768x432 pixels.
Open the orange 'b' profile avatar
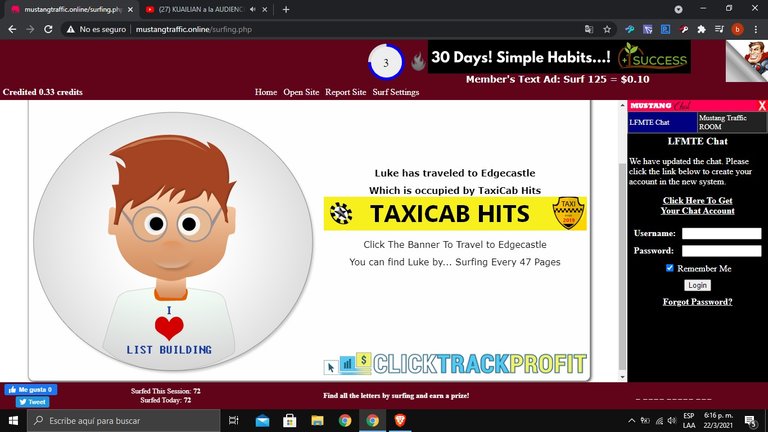point(737,29)
